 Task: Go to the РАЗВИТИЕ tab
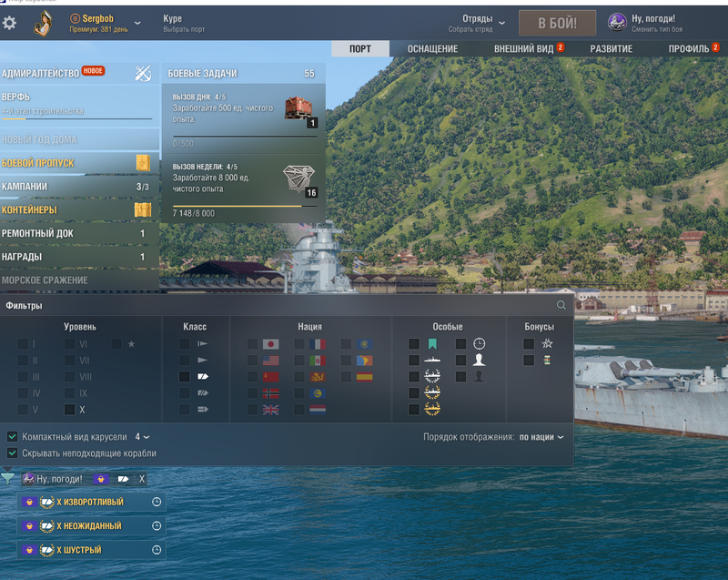(x=611, y=49)
